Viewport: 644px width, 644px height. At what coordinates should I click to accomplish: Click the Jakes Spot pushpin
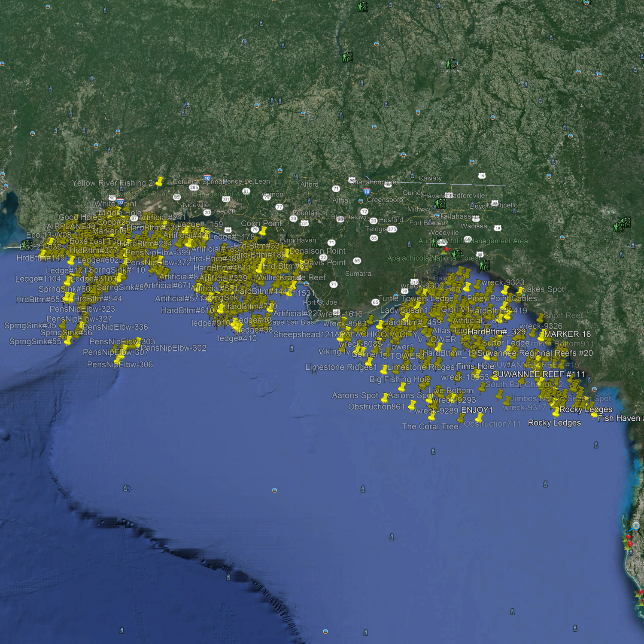click(x=520, y=291)
